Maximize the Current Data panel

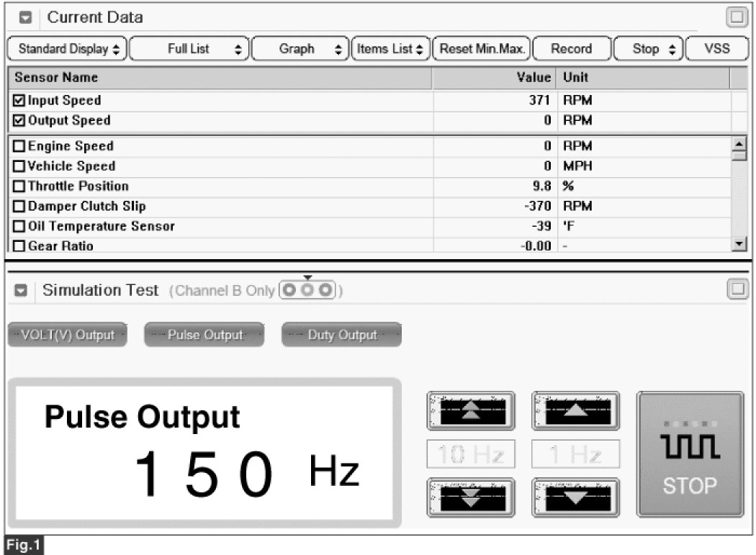point(736,17)
